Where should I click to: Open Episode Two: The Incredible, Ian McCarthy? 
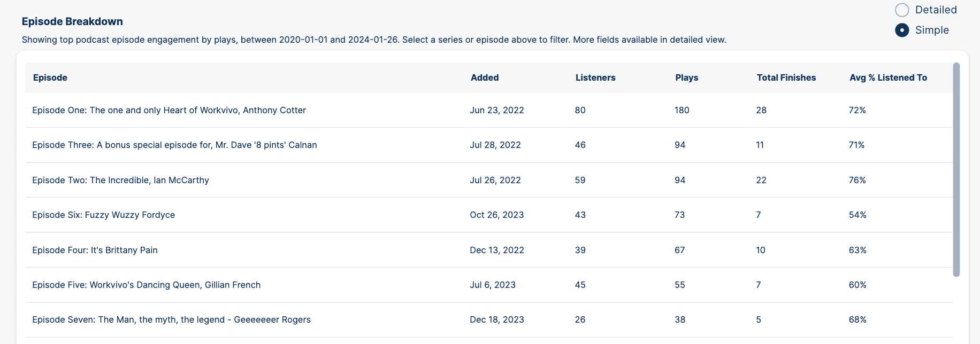pos(120,180)
